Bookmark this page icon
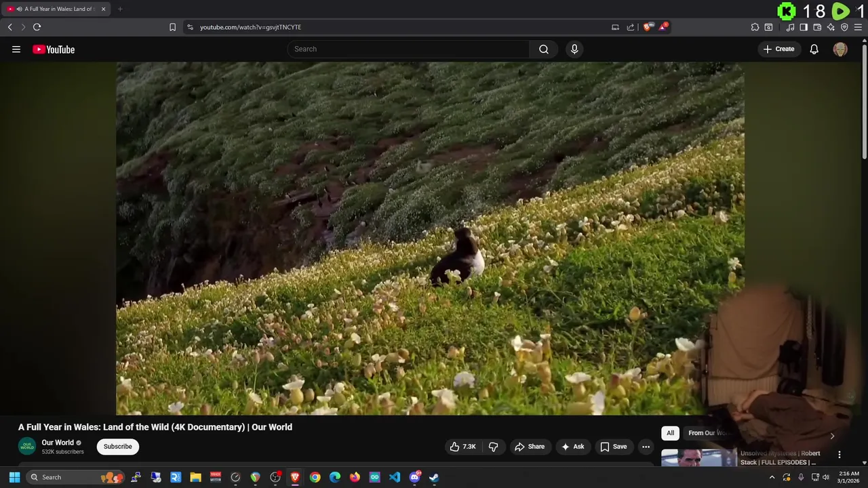 [172, 27]
